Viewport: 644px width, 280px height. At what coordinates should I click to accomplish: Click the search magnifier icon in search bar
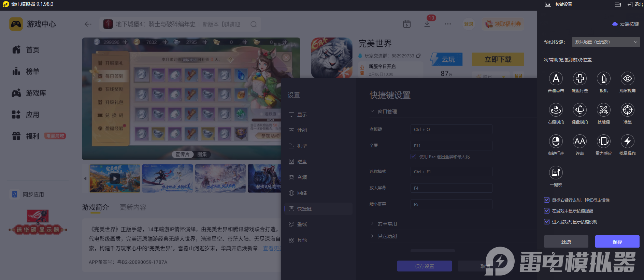tap(254, 24)
